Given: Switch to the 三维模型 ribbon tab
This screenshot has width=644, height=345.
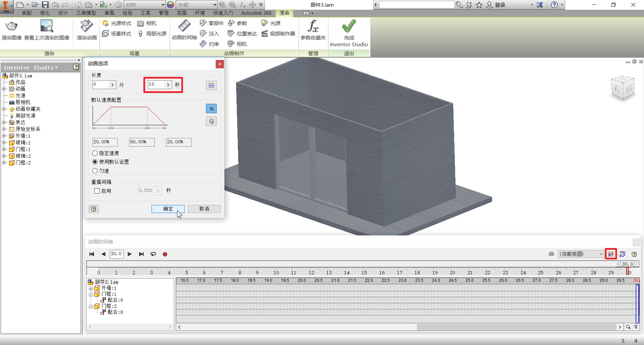Looking at the screenshot, I should pyautogui.click(x=86, y=13).
